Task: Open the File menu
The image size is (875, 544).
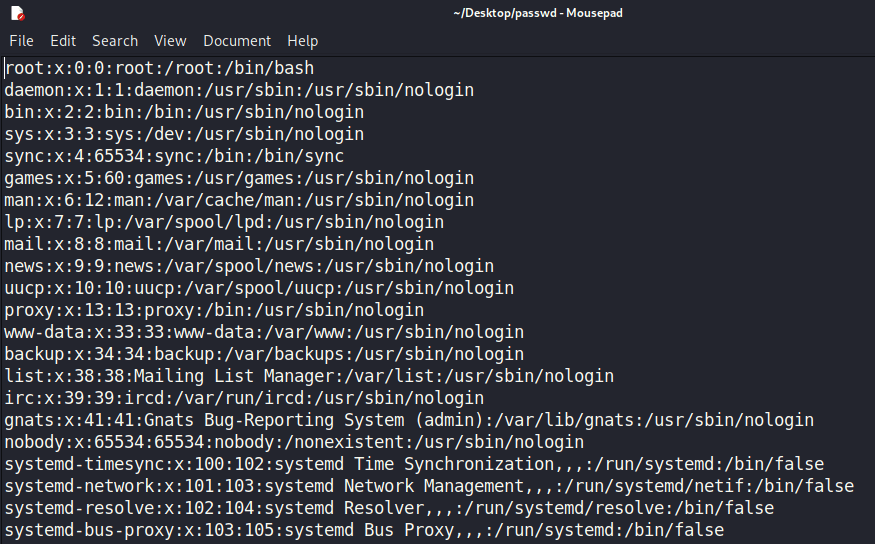Action: [21, 41]
